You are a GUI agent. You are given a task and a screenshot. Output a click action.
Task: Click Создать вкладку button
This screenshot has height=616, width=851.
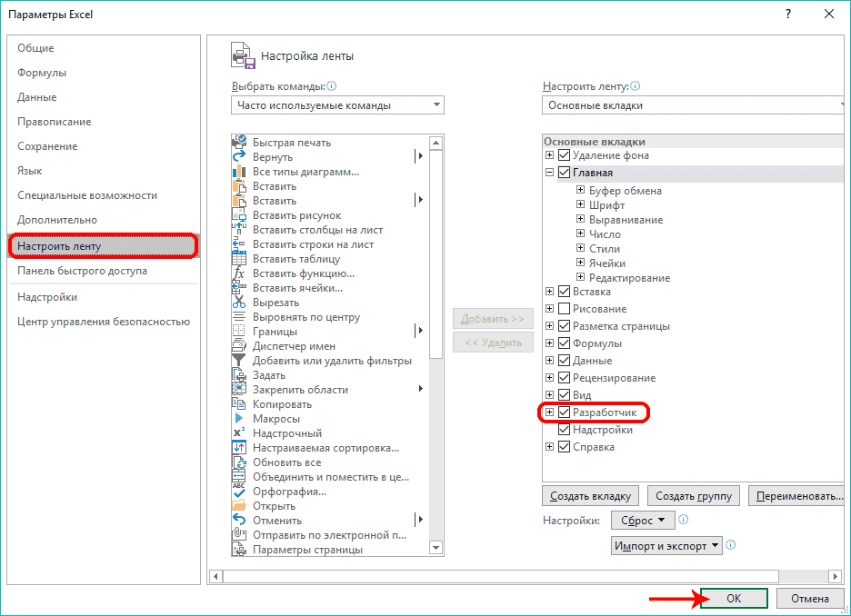tap(590, 496)
